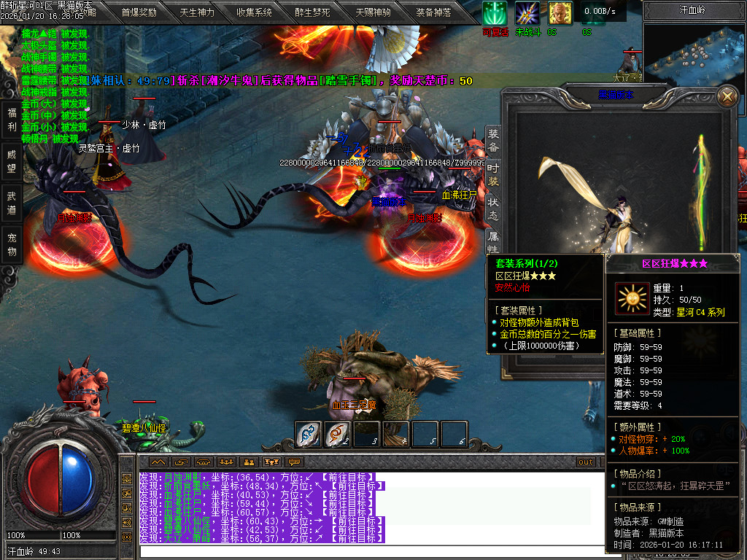Open the 天赐神骑 top menu
Screen dimensions: 747x560
pos(373,12)
